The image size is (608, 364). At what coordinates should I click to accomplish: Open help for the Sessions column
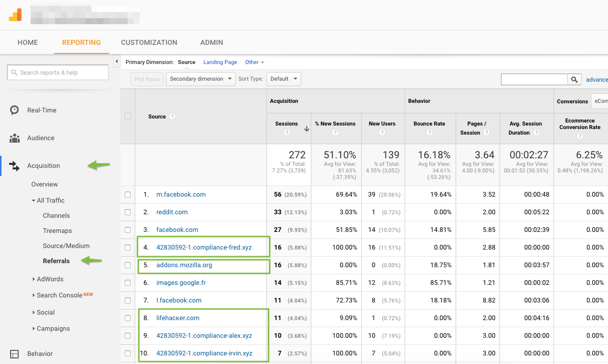(x=287, y=133)
